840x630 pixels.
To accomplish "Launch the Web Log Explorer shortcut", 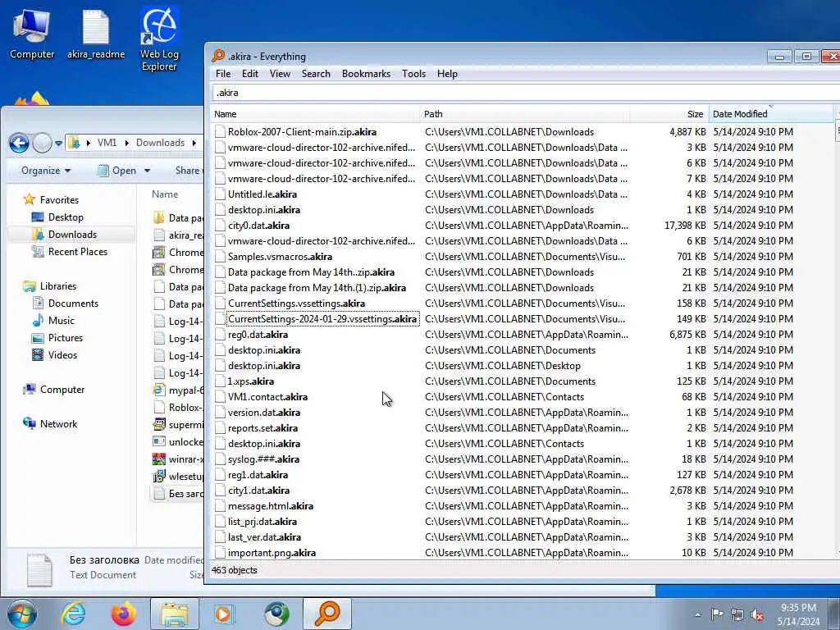I will point(159,39).
